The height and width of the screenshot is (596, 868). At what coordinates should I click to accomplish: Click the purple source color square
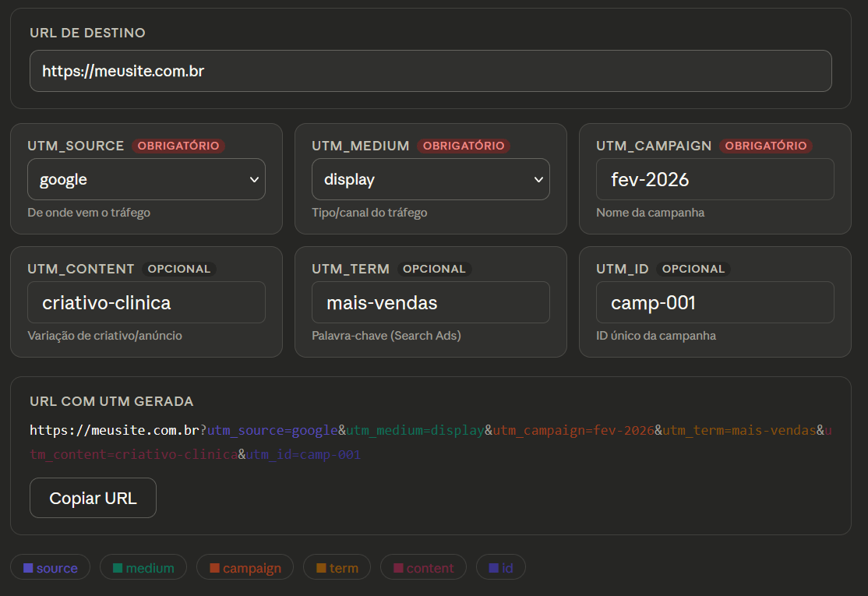[x=28, y=568]
